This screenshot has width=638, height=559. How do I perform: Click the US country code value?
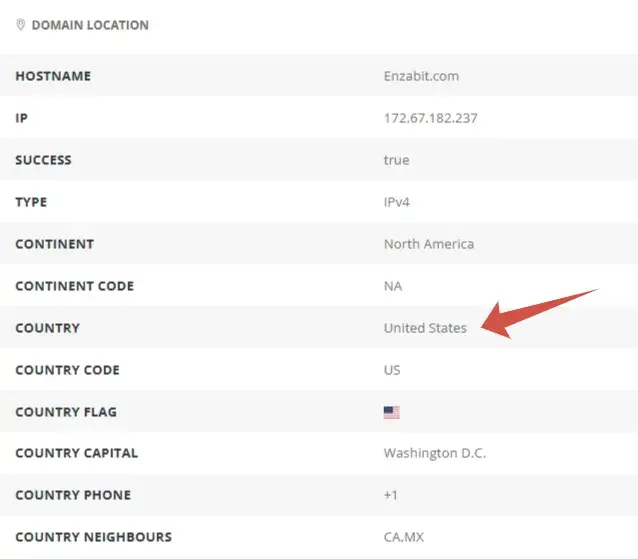coord(392,370)
